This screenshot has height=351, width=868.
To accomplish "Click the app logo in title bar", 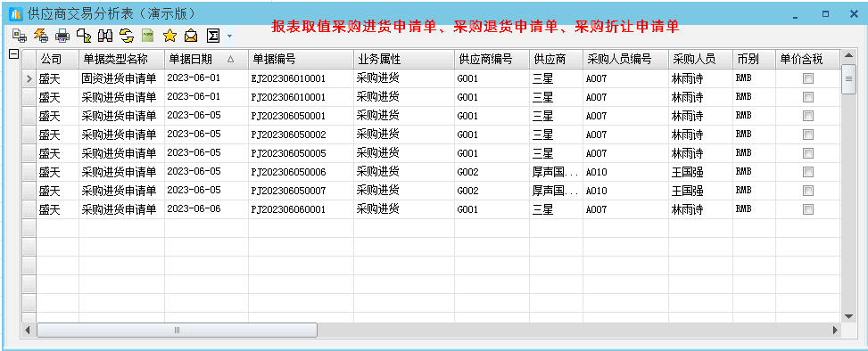I will [16, 13].
